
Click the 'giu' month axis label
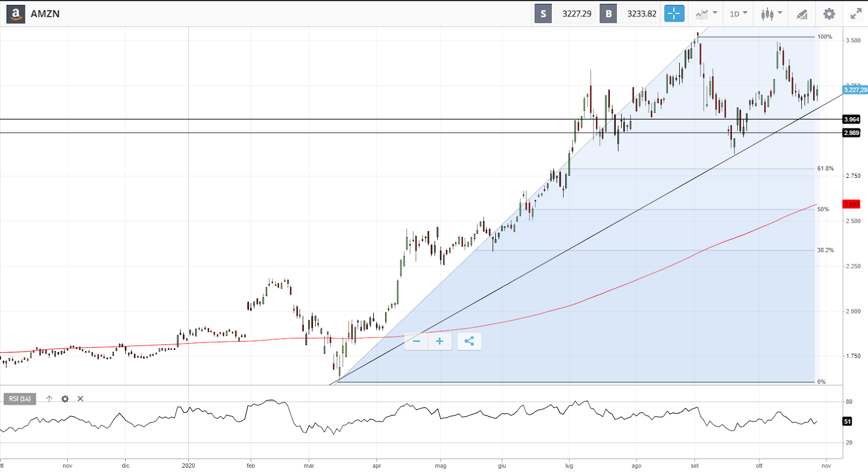[502, 465]
